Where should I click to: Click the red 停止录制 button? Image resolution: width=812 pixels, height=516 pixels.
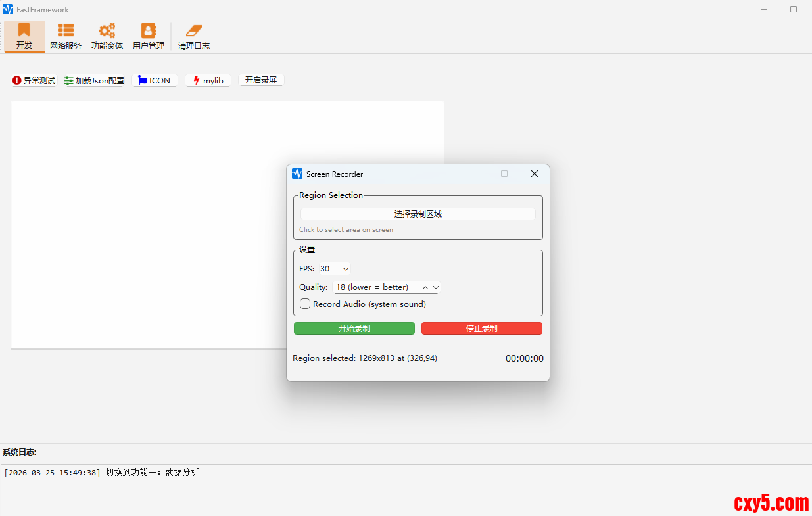pos(482,328)
